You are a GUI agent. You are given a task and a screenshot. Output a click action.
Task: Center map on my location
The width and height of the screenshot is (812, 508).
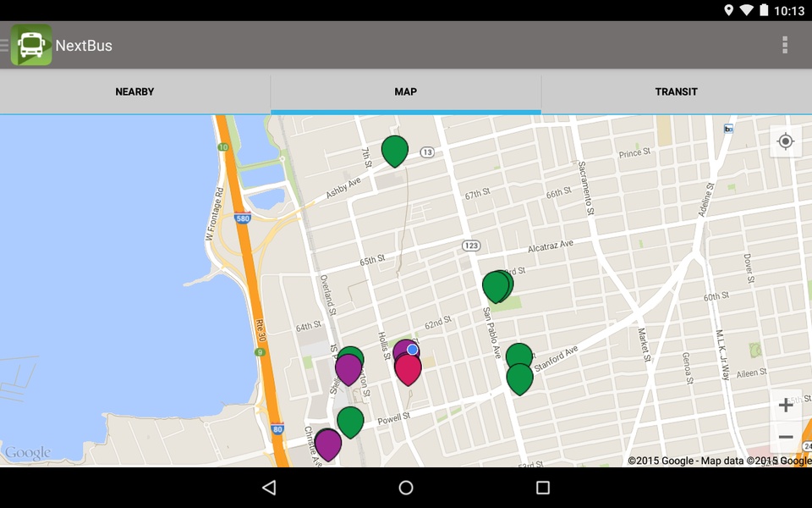pyautogui.click(x=786, y=141)
